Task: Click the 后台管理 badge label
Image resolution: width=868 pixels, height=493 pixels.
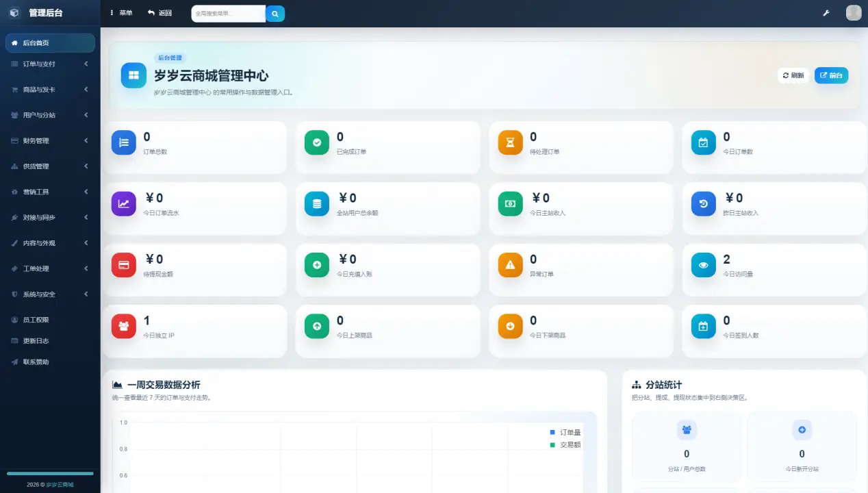Action: [170, 58]
